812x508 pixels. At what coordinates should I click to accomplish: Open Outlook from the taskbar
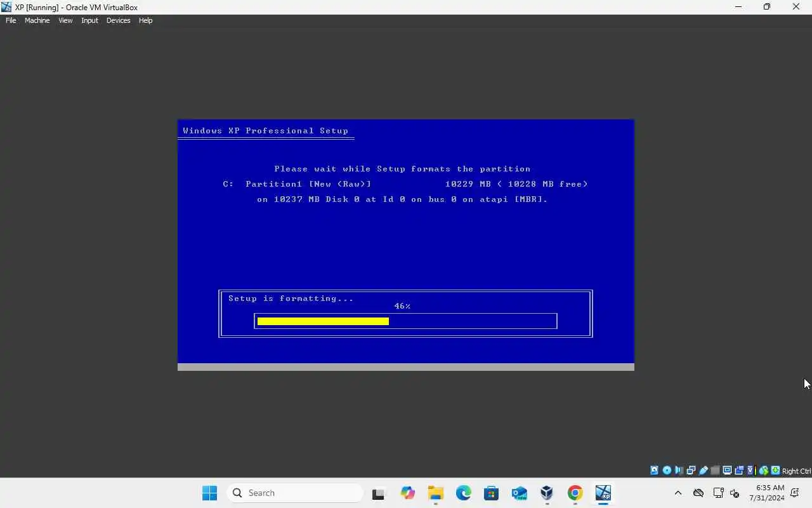[x=519, y=493]
